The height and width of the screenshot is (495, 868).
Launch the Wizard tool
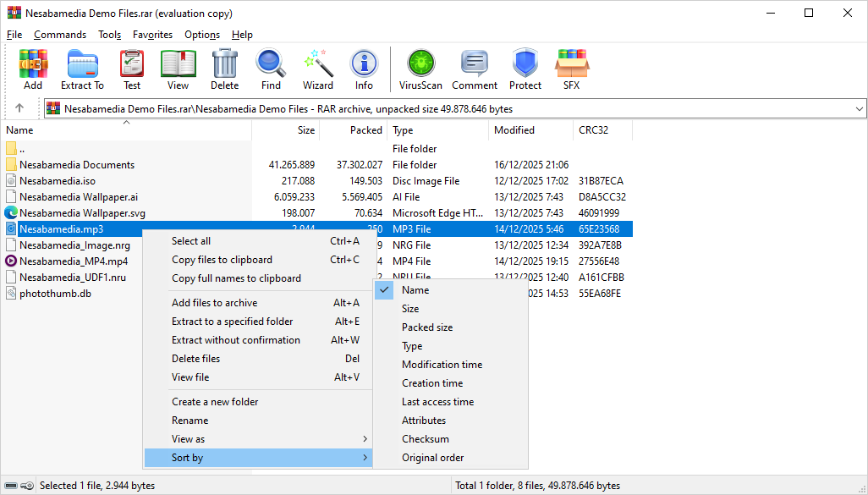318,69
